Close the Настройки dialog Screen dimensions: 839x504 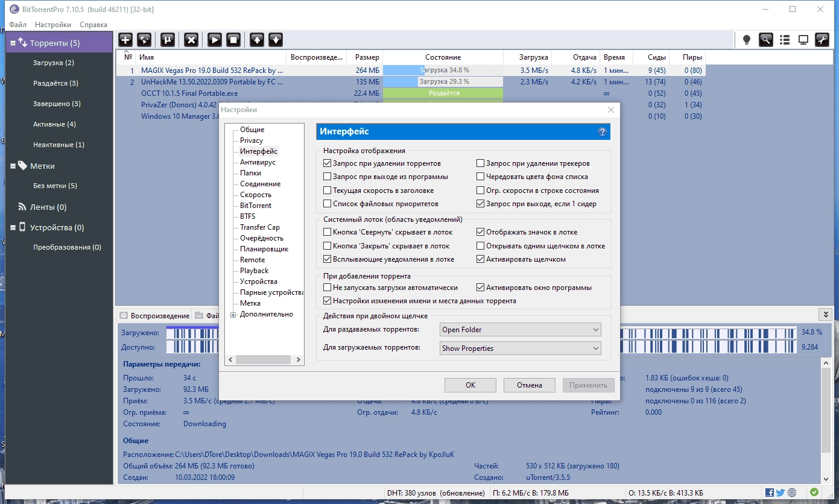[x=611, y=110]
